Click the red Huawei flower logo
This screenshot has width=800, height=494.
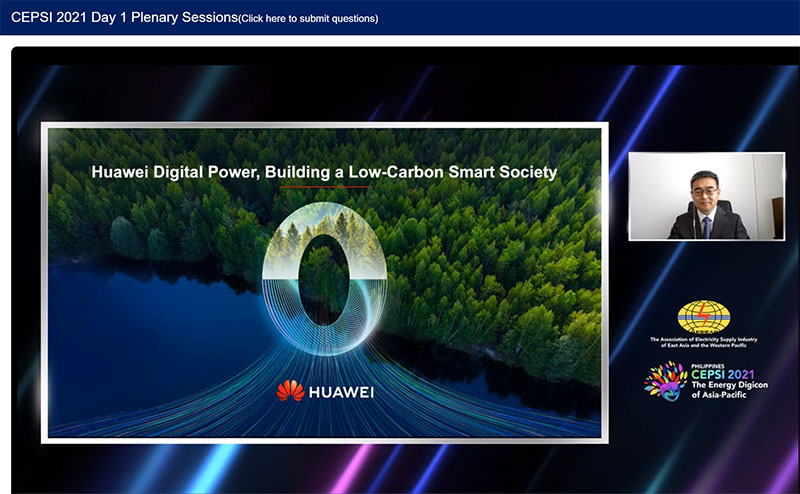coord(290,391)
